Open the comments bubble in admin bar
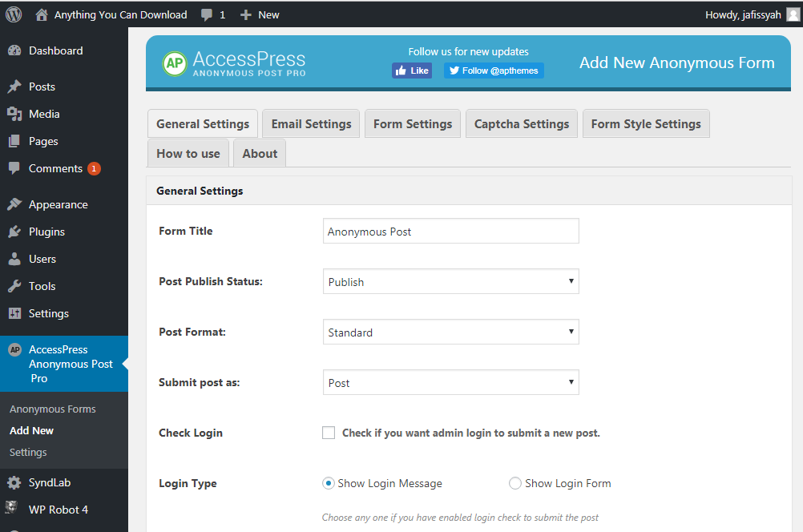Viewport: 803px width, 532px height. 207,15
